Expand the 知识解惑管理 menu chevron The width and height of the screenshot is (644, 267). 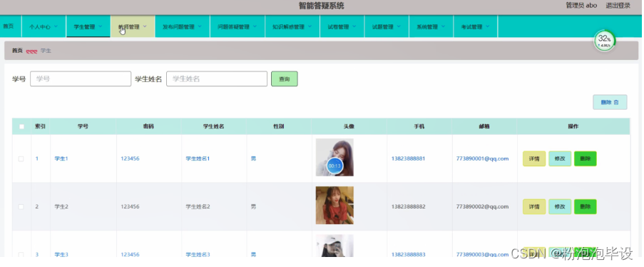point(310,26)
